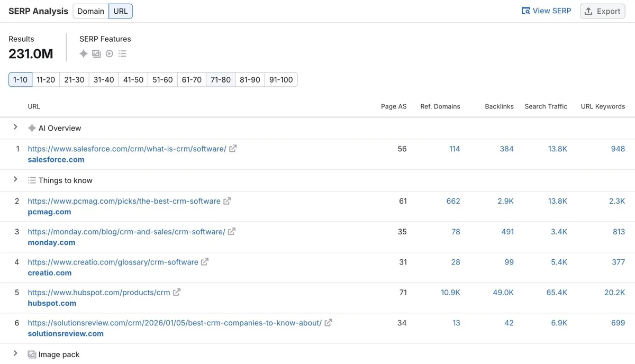Select results range 81-90
The height and width of the screenshot is (364, 635).
[250, 79]
